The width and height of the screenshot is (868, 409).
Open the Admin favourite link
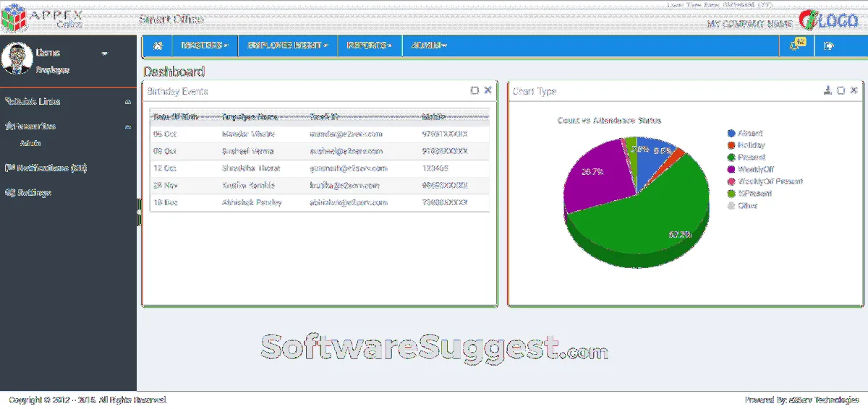click(x=30, y=143)
